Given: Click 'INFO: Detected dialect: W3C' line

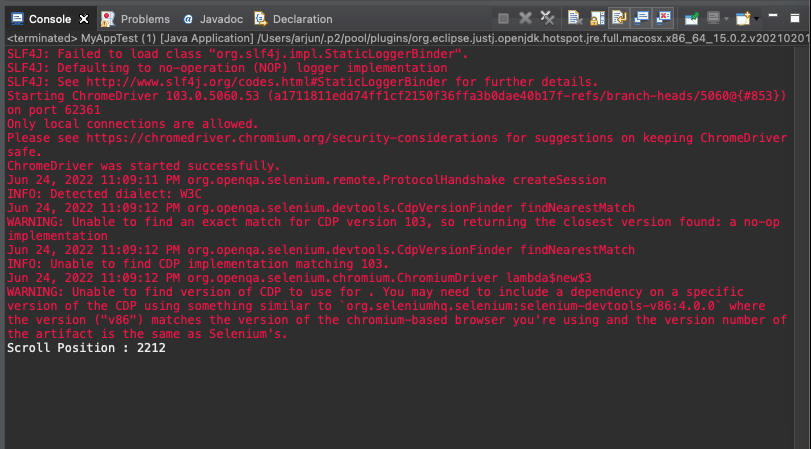Looking at the screenshot, I should pos(104,194).
